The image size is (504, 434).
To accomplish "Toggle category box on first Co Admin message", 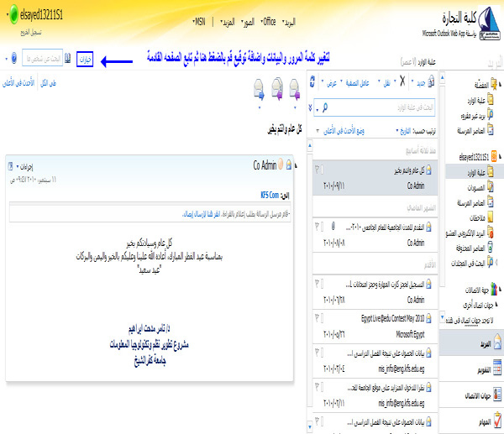I will [x=324, y=170].
